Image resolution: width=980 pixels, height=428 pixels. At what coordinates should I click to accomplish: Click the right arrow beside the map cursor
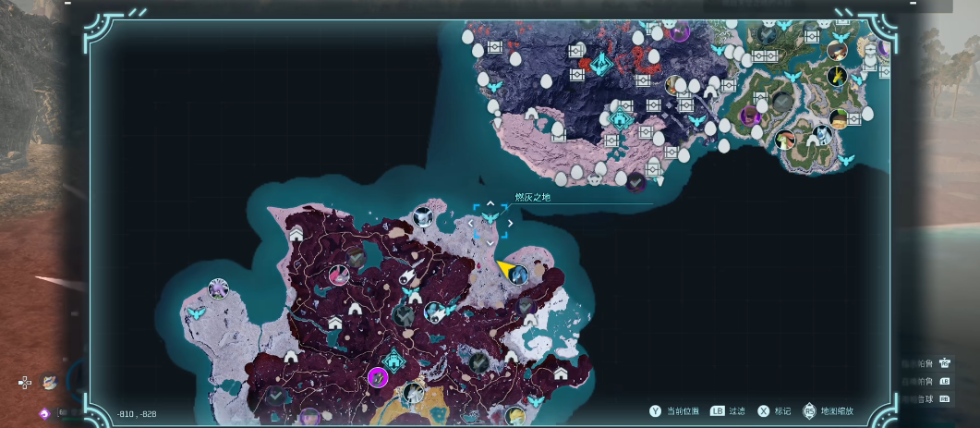coord(511,223)
